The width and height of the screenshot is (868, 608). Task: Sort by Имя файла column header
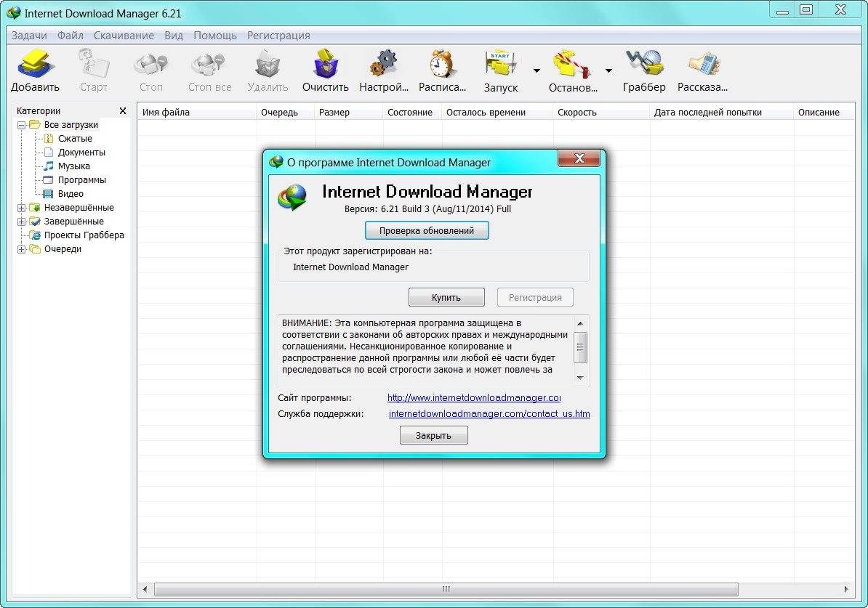196,113
